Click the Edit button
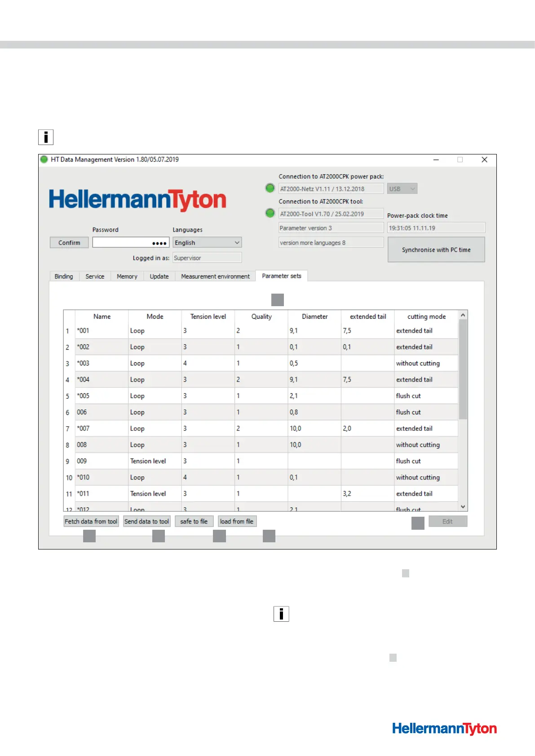Screen dimensions: 535x756 [448, 521]
